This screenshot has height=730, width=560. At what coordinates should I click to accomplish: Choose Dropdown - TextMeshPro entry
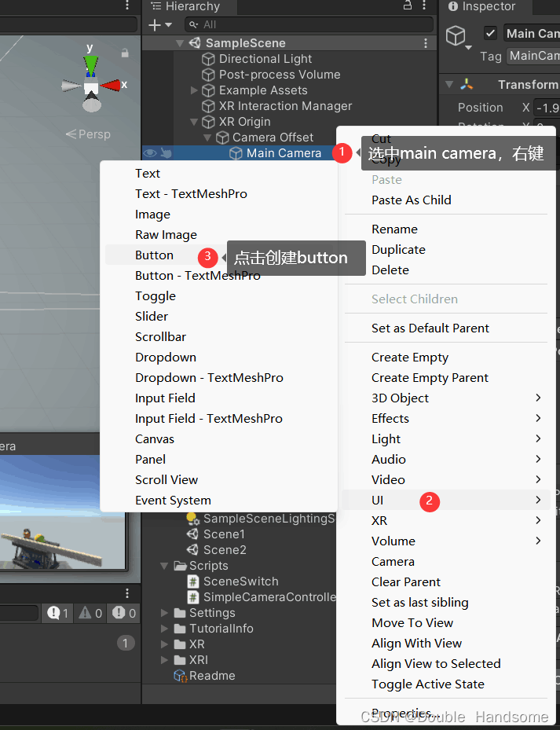[x=209, y=378]
